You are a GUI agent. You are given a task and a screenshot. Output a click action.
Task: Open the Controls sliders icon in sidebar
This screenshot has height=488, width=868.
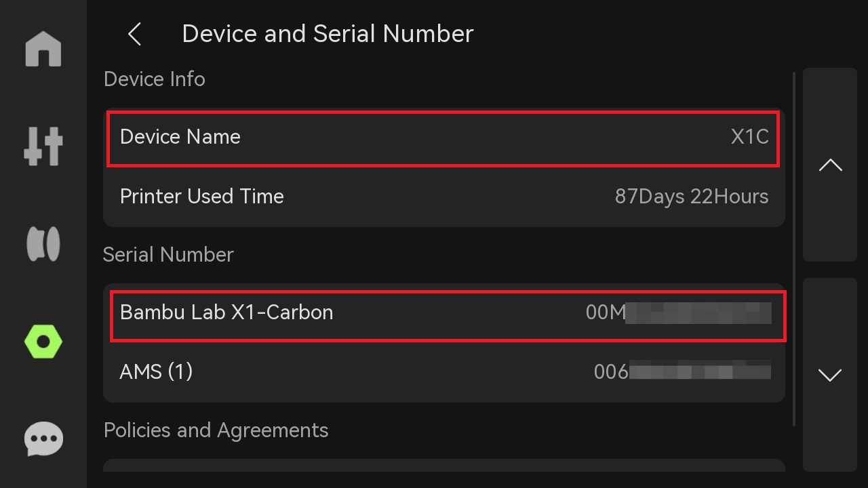point(43,146)
